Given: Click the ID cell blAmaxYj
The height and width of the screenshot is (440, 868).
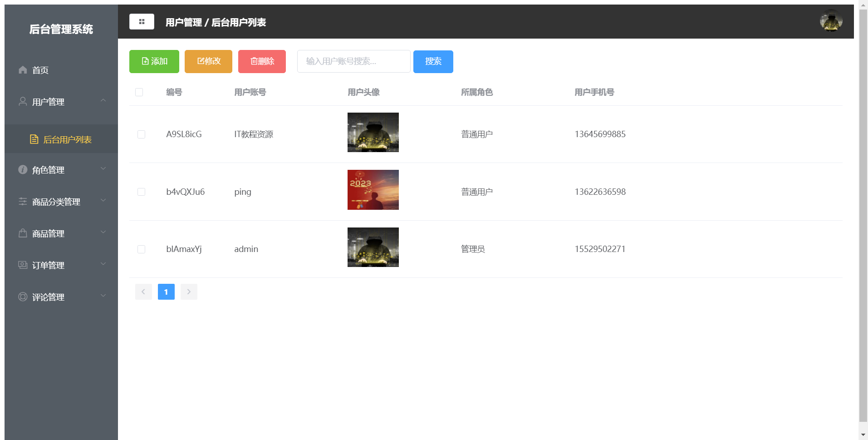Looking at the screenshot, I should pyautogui.click(x=184, y=249).
